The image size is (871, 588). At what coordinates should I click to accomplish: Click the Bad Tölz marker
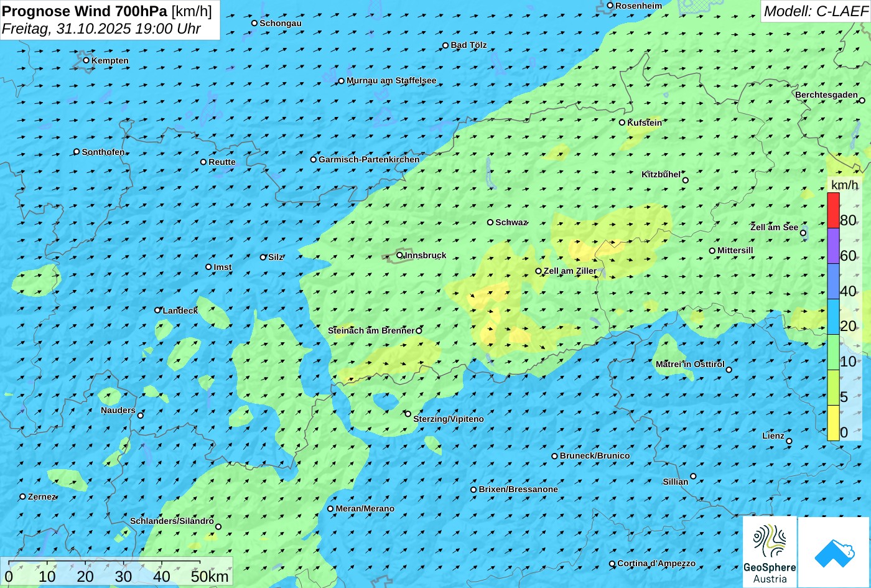445,45
